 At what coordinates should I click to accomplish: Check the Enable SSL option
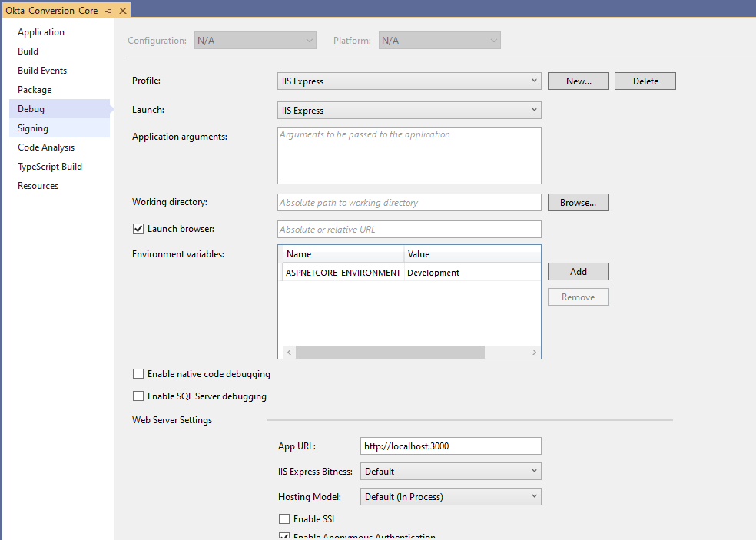click(x=284, y=519)
